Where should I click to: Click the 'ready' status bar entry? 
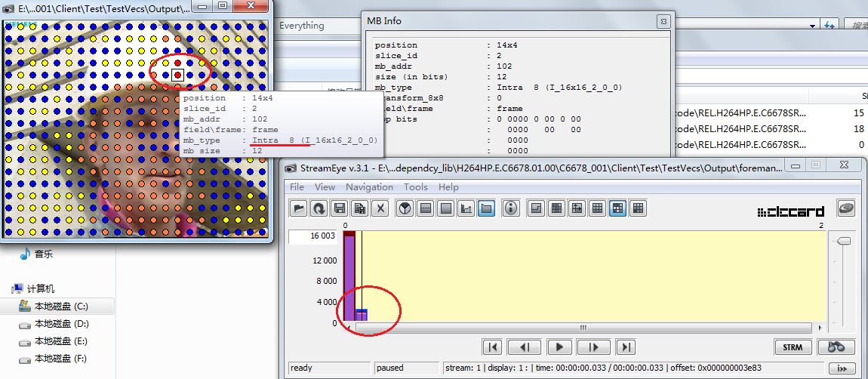(329, 368)
